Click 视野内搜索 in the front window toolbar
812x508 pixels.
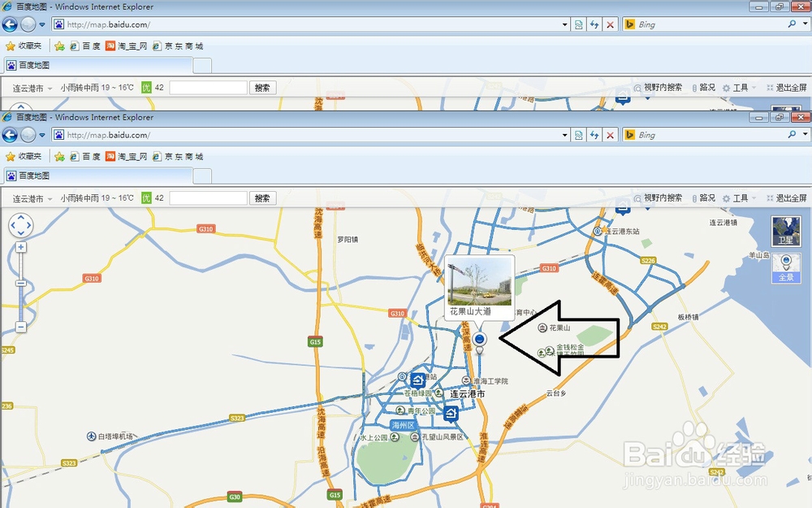659,198
